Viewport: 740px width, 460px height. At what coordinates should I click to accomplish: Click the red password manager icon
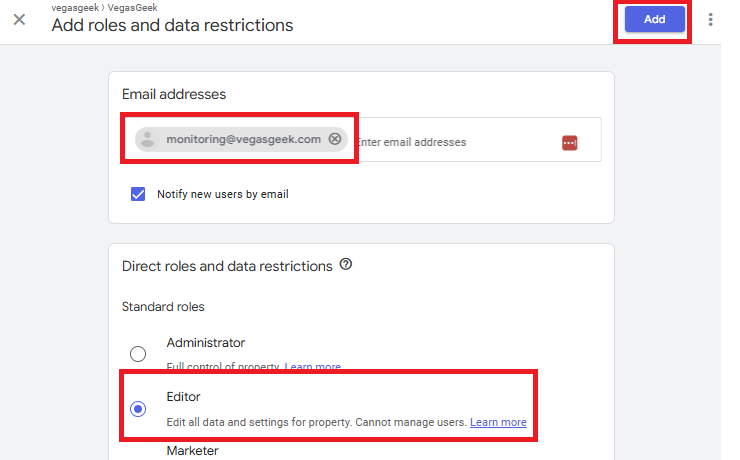point(569,143)
